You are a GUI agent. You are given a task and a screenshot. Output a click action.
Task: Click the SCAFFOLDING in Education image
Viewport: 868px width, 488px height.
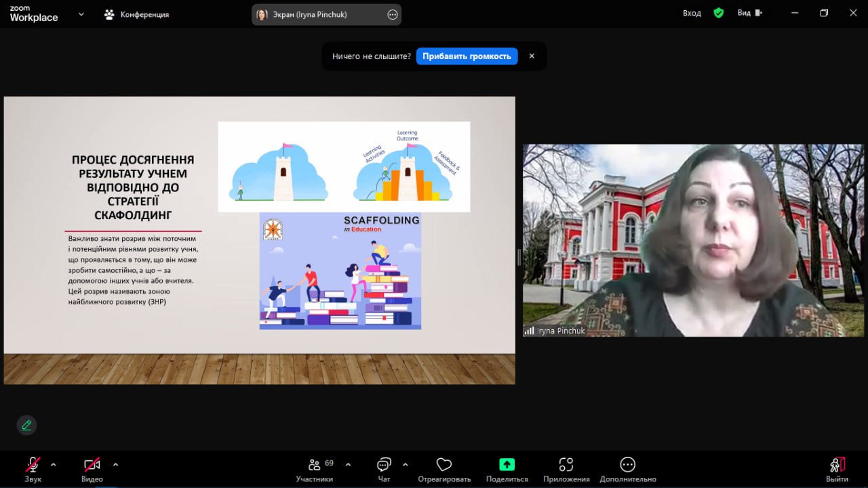click(340, 271)
